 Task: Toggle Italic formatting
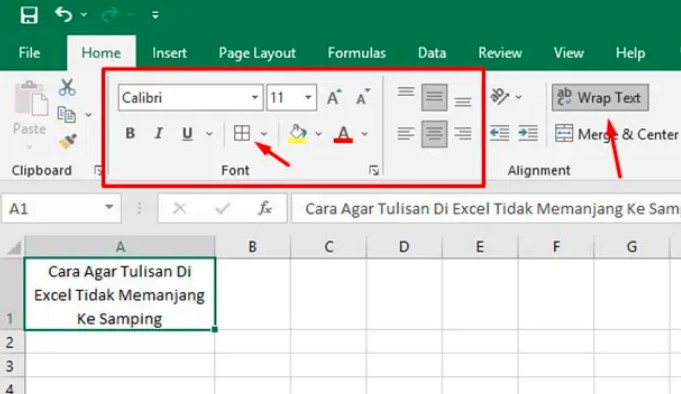pyautogui.click(x=159, y=133)
